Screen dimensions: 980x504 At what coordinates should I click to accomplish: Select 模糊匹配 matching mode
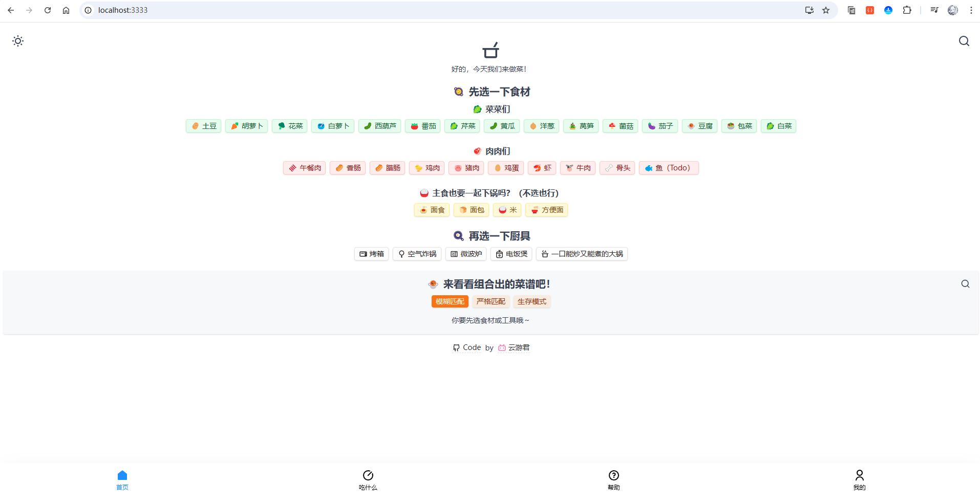tap(450, 301)
